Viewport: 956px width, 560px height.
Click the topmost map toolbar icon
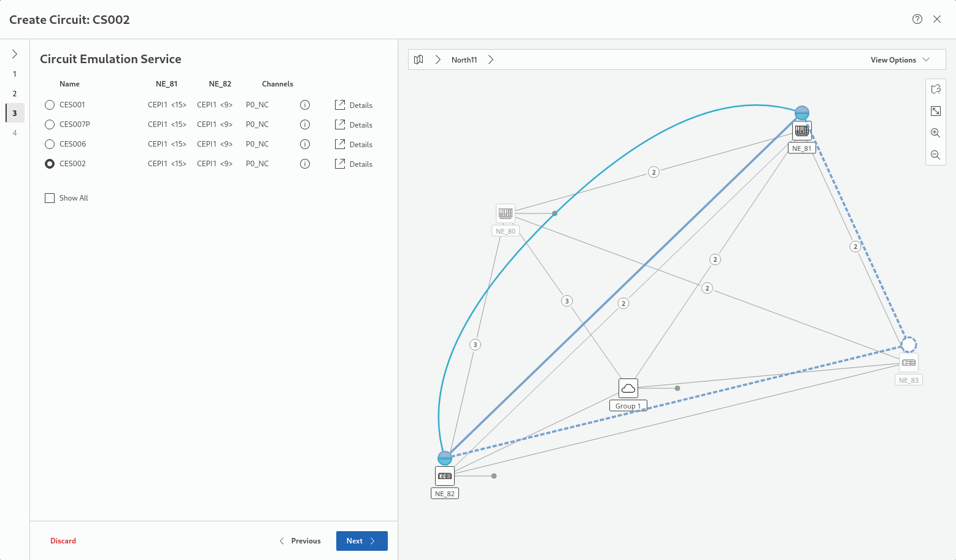pos(935,90)
